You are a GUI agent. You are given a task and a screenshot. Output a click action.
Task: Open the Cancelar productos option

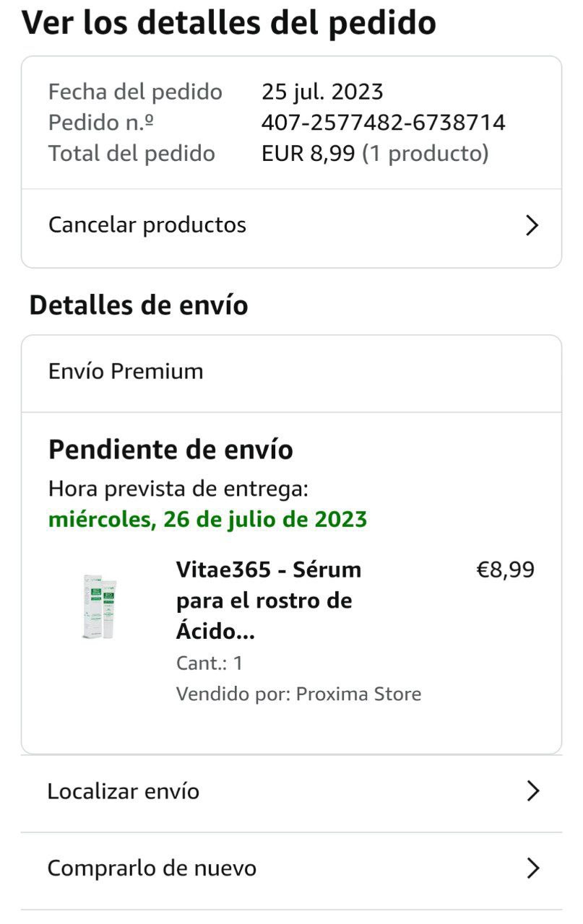coord(147,225)
